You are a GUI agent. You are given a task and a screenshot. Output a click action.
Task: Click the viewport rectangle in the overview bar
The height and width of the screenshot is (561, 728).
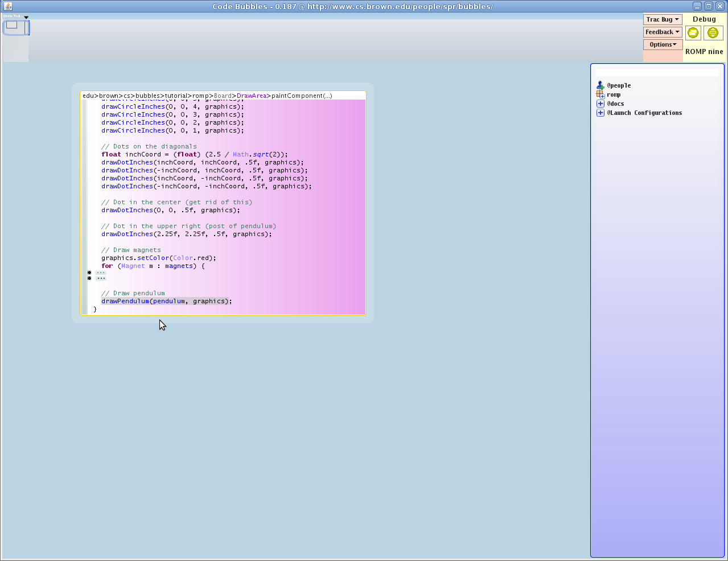pyautogui.click(x=16, y=27)
